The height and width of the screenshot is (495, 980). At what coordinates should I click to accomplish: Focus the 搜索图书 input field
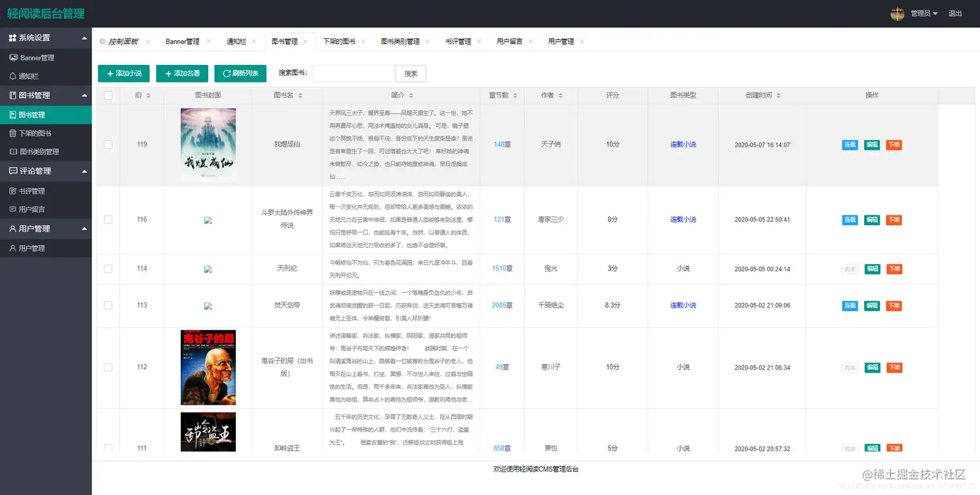[x=353, y=73]
